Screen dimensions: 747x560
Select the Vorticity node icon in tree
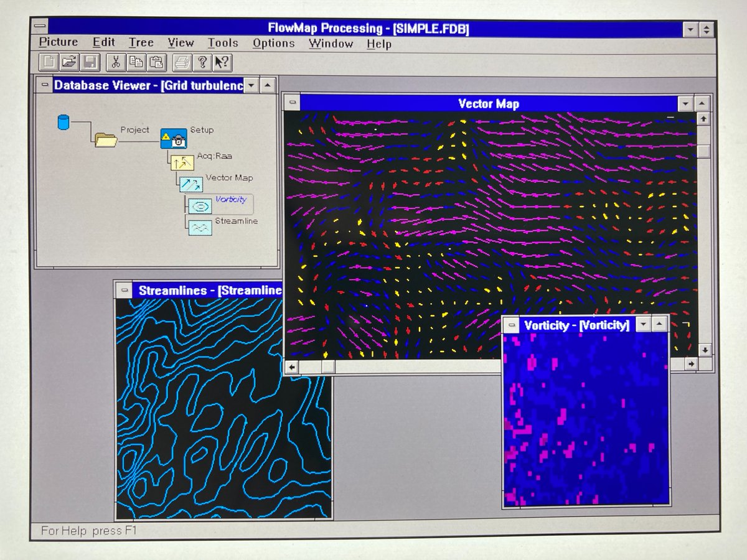[200, 206]
